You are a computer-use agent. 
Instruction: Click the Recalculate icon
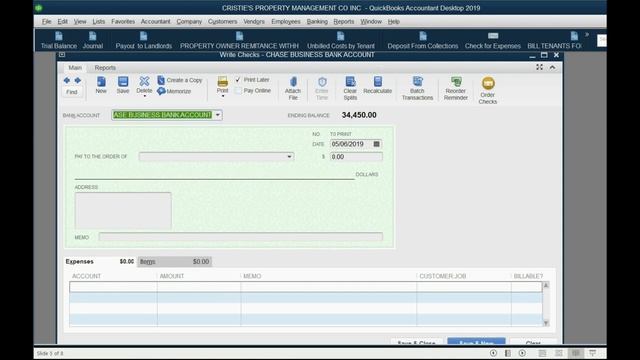click(x=378, y=81)
